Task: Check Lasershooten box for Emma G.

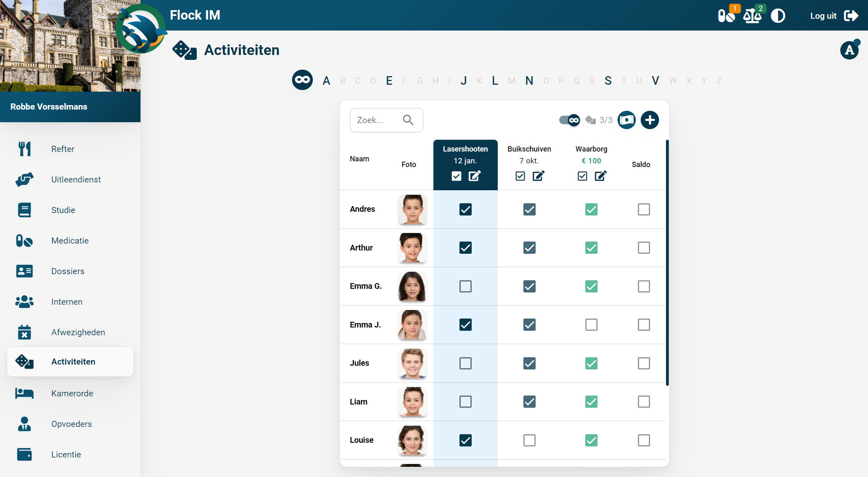Action: coord(465,286)
